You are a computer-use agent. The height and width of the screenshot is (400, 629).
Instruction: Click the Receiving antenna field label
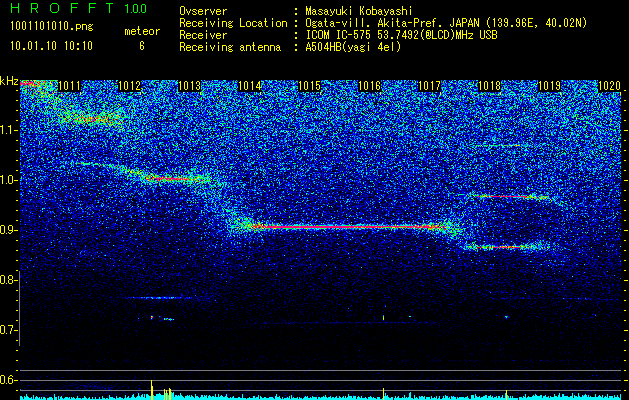point(230,47)
